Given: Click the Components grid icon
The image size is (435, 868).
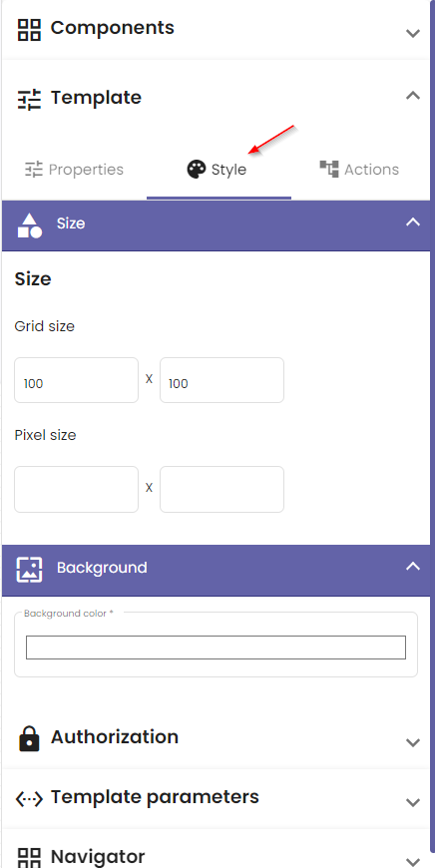Looking at the screenshot, I should coord(29,30).
